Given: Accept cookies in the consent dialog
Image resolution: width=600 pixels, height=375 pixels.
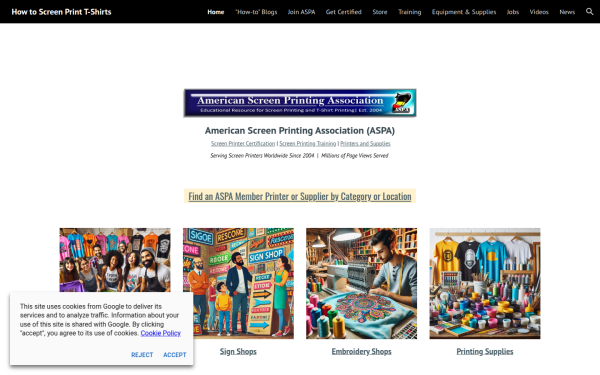Looking at the screenshot, I should click(x=175, y=355).
